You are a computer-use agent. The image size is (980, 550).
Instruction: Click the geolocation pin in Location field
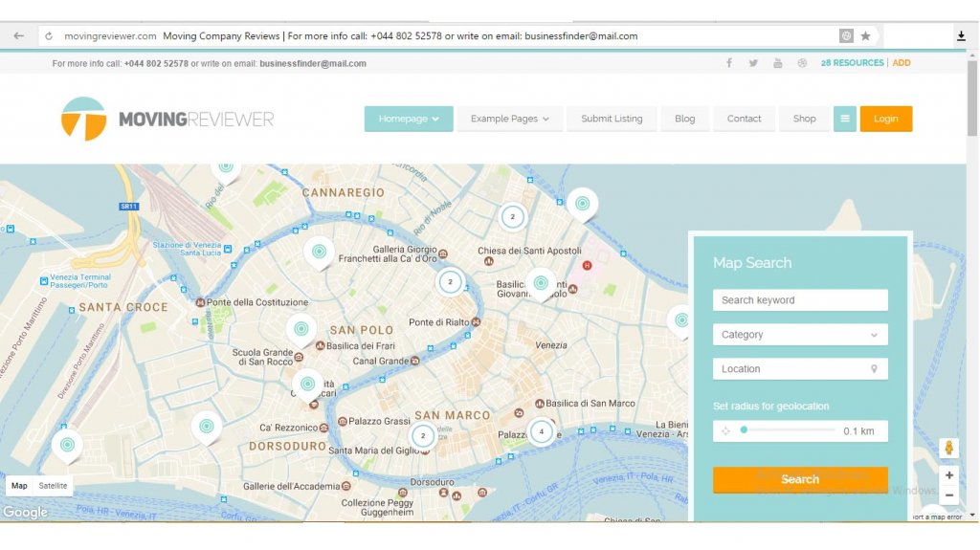(x=874, y=369)
